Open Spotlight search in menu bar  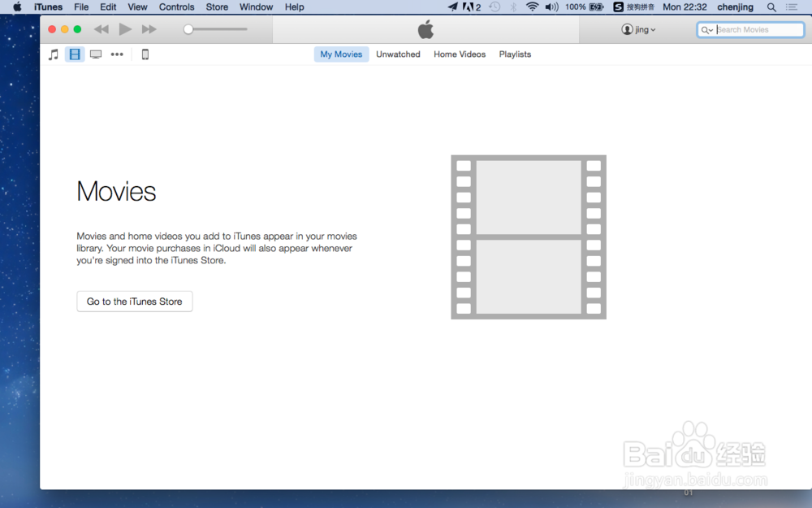(771, 7)
